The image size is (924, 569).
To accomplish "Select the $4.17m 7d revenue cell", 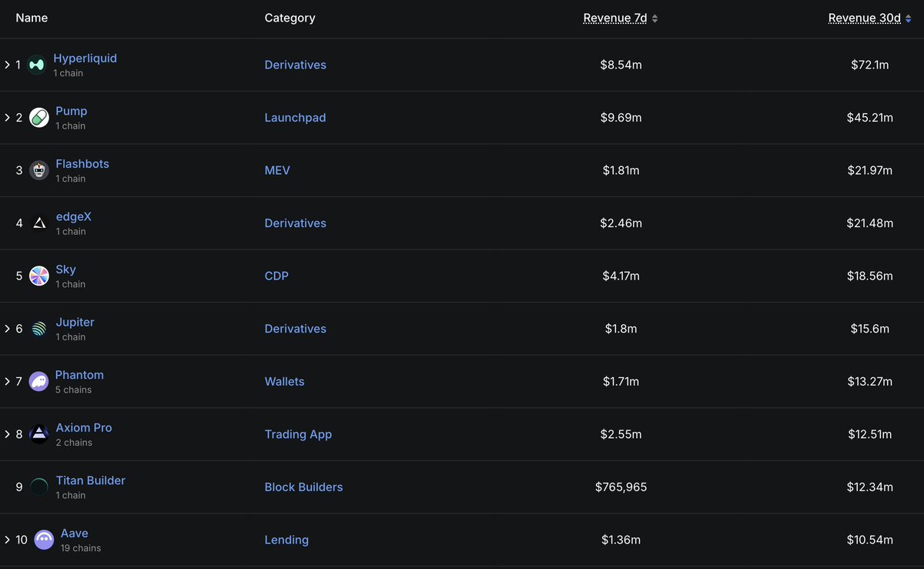I will (x=621, y=276).
